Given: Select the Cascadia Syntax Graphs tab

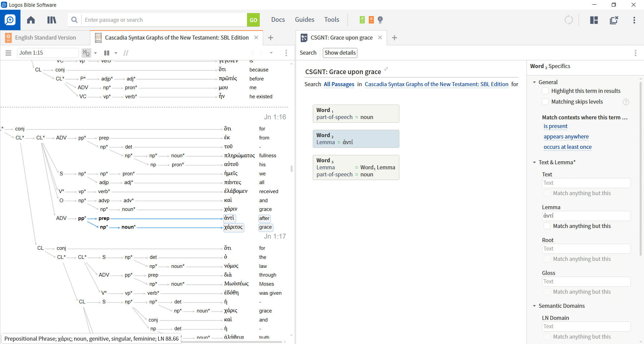Looking at the screenshot, I should [x=177, y=38].
